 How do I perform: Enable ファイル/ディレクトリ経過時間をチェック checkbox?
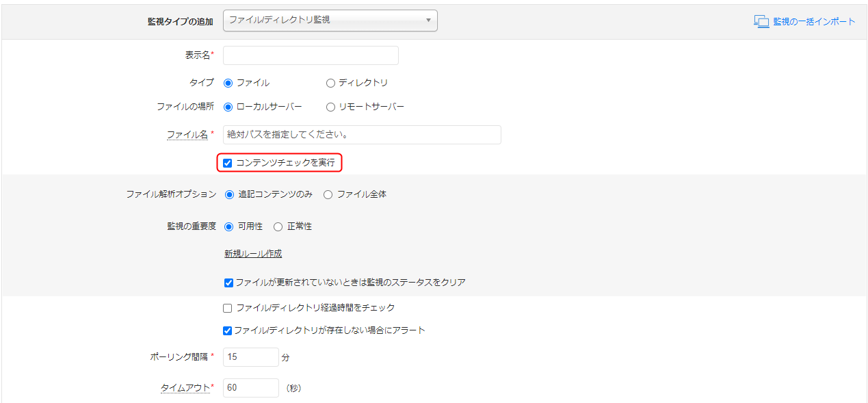click(228, 308)
